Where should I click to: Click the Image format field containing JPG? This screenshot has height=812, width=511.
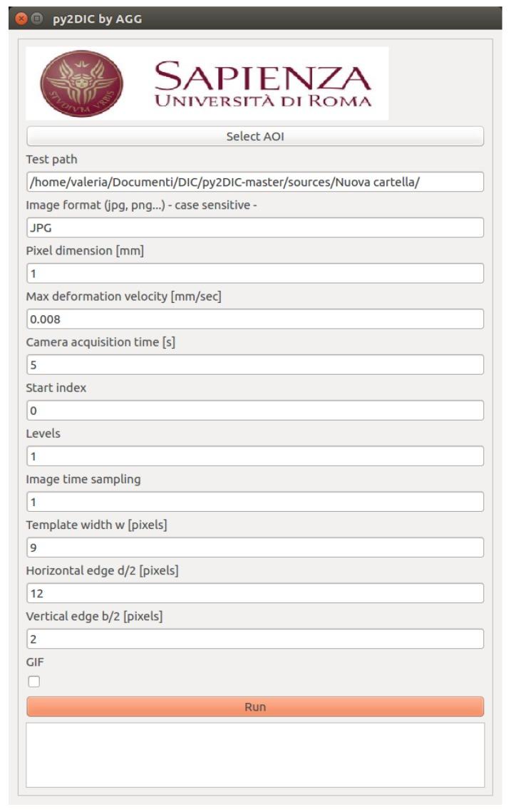click(x=255, y=227)
